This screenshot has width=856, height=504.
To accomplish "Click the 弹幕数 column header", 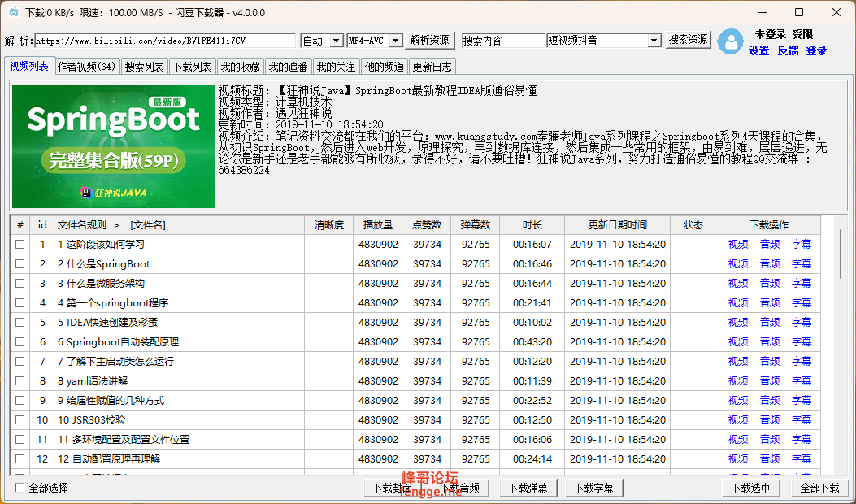I will (x=476, y=225).
